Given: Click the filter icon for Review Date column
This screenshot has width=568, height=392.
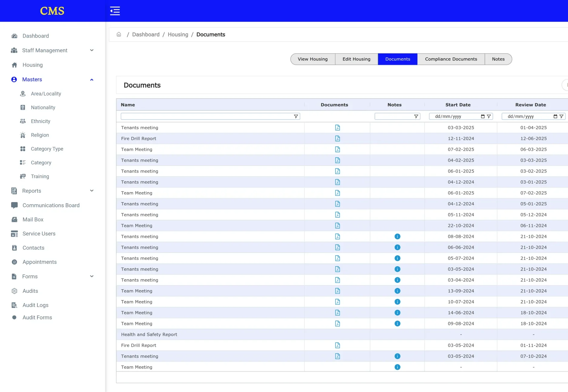Looking at the screenshot, I should pos(561,116).
